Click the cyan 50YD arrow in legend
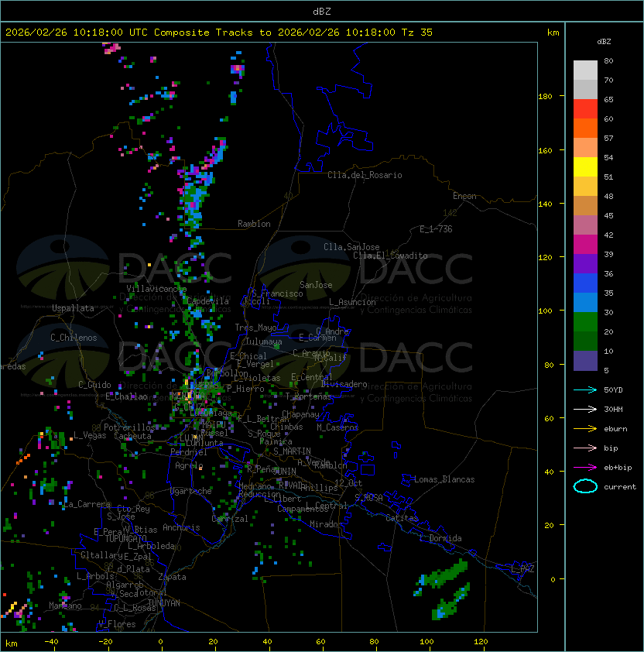The image size is (644, 652). point(585,389)
